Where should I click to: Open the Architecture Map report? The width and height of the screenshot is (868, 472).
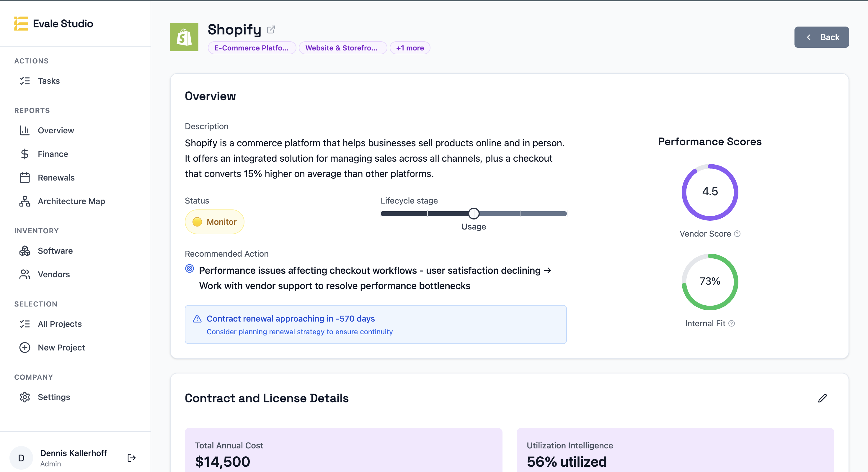tap(71, 201)
